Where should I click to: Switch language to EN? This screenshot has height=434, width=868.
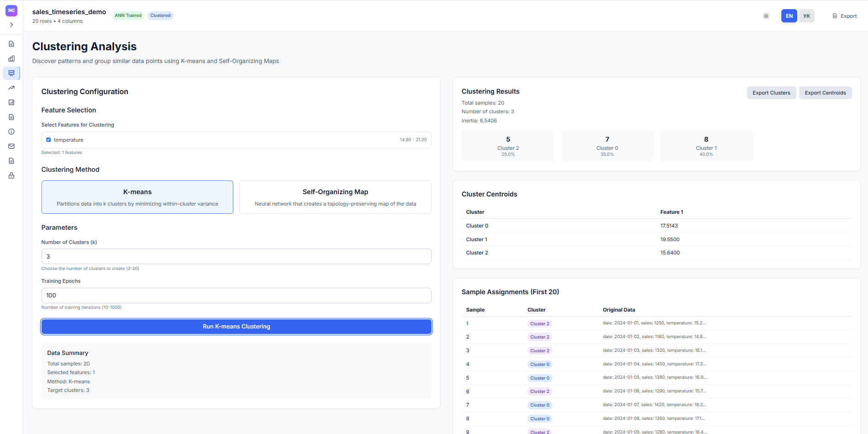click(789, 16)
